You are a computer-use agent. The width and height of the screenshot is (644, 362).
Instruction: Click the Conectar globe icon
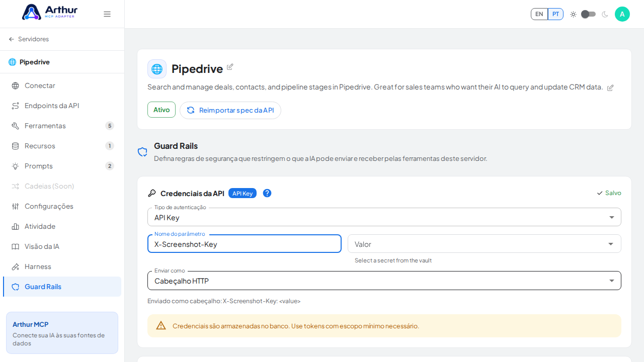[x=15, y=85]
